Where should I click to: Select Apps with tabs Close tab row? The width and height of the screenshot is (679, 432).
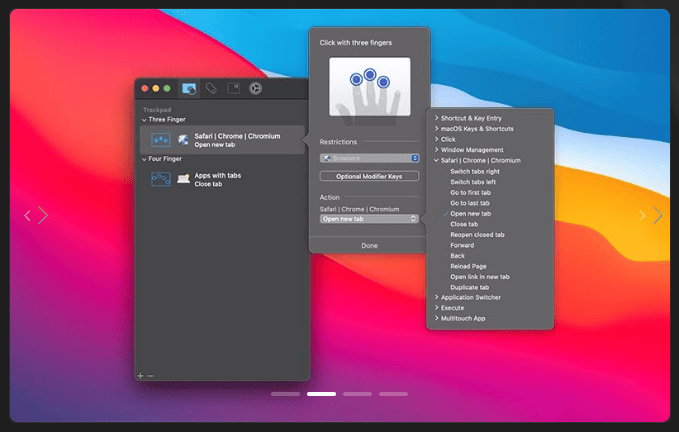[222, 179]
